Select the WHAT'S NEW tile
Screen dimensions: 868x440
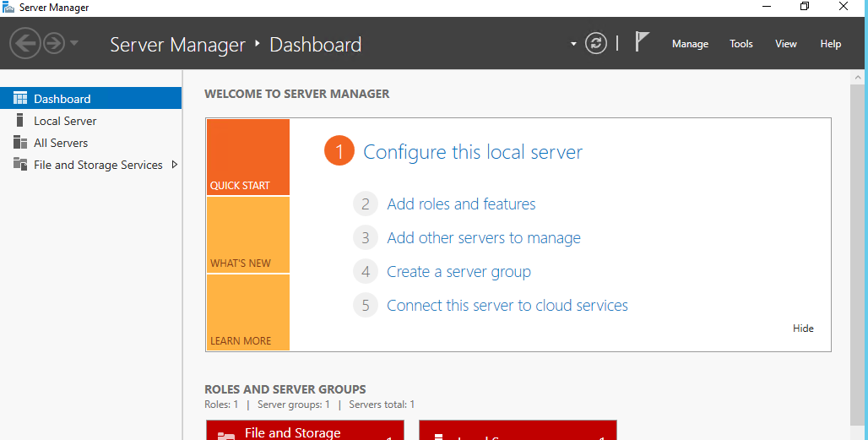pos(248,235)
